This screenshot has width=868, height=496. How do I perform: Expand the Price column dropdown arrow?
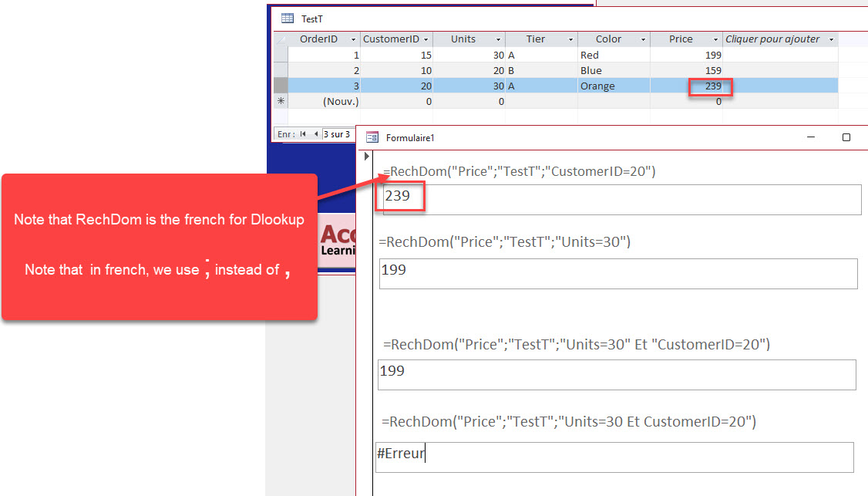716,39
